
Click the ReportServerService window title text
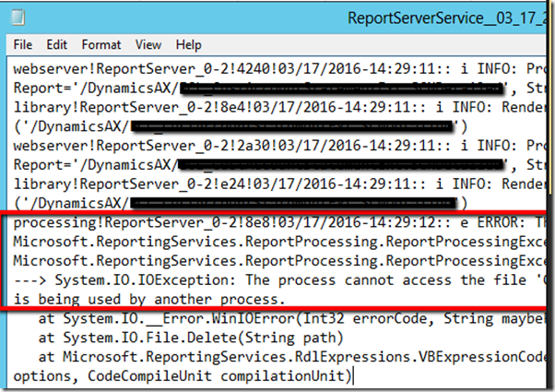pos(447,18)
